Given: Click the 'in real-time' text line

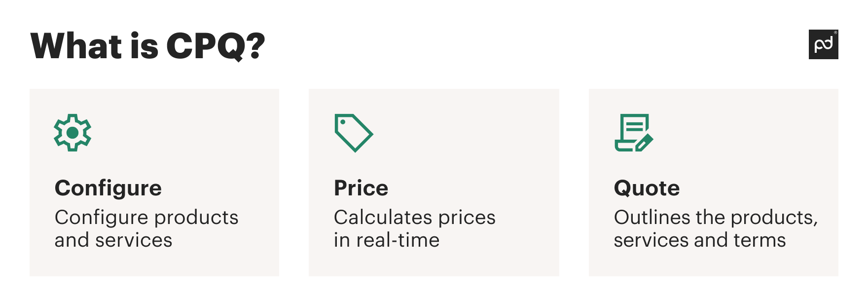Looking at the screenshot, I should 386,240.
